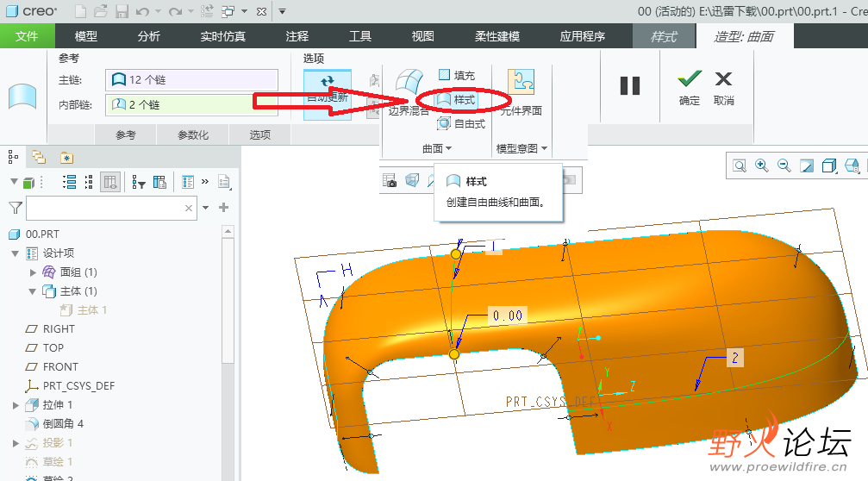Click the New file icon in quick access toolbar

point(80,11)
